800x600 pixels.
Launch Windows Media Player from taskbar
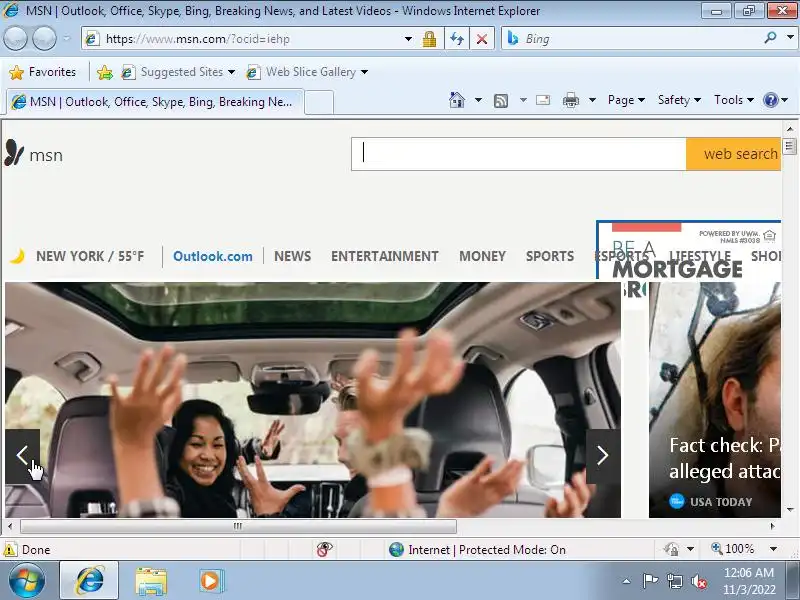pos(210,581)
